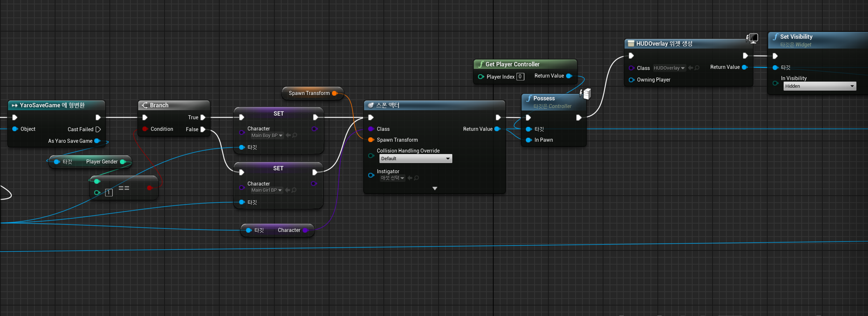Click the Cast Failed execution pin
This screenshot has height=316, width=868.
(x=98, y=129)
